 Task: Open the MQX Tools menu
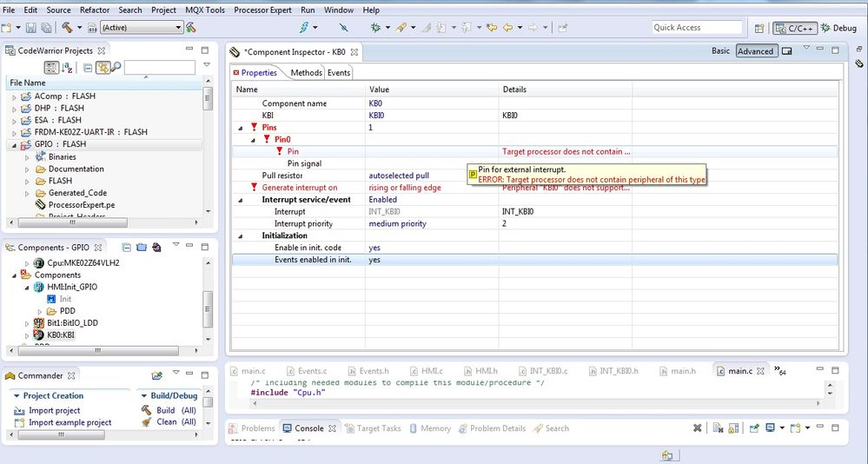click(205, 10)
